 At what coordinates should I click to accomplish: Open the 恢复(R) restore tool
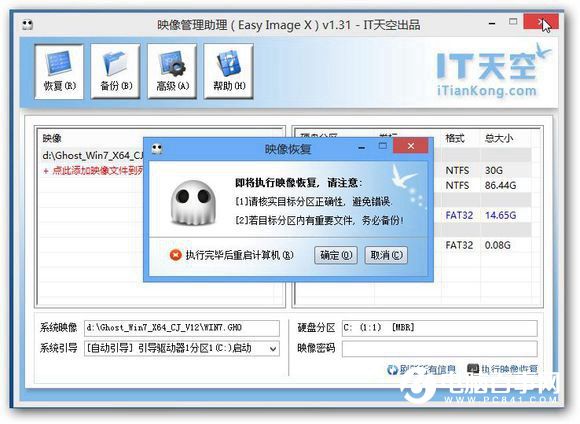tap(59, 71)
